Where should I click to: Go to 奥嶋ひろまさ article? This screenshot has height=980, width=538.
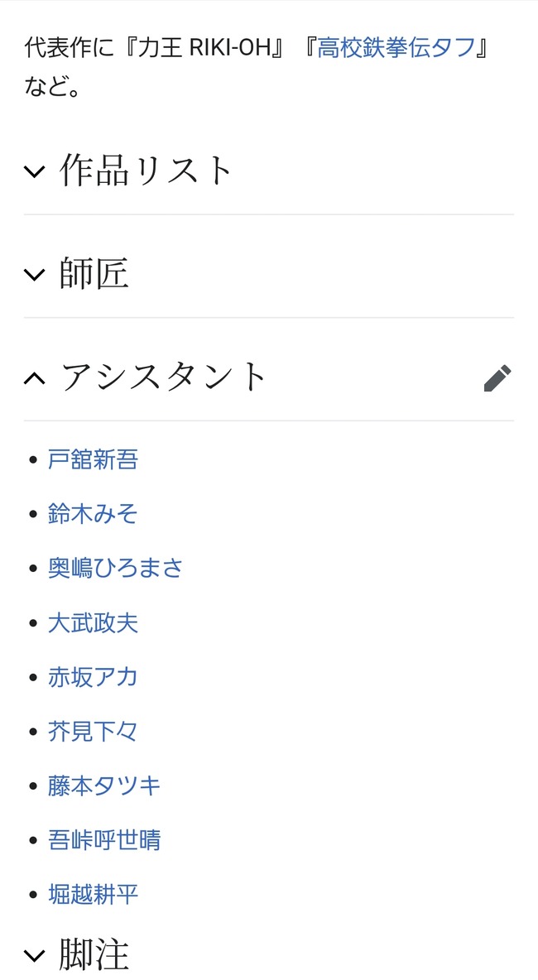115,569
